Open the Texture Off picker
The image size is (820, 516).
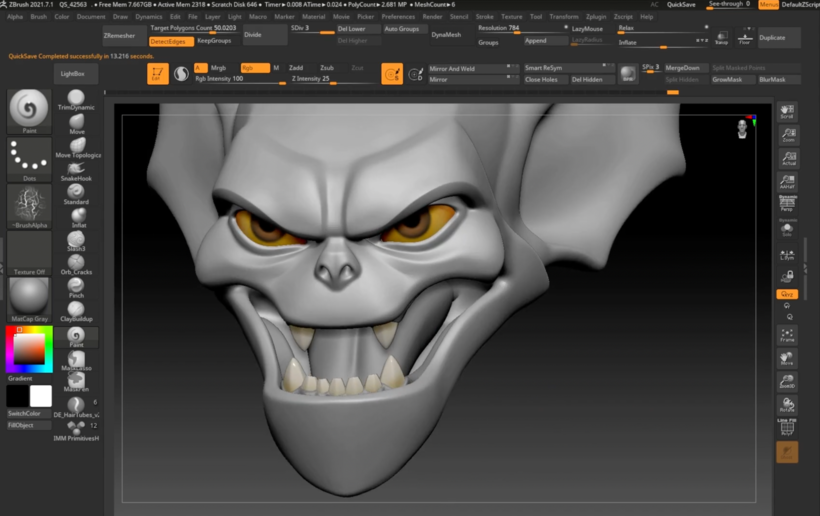click(x=29, y=254)
